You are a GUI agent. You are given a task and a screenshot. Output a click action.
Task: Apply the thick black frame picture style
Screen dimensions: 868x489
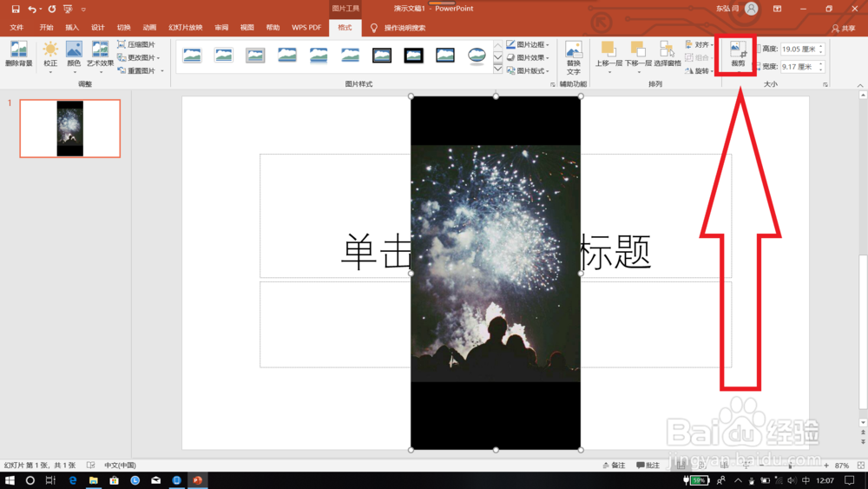(413, 56)
